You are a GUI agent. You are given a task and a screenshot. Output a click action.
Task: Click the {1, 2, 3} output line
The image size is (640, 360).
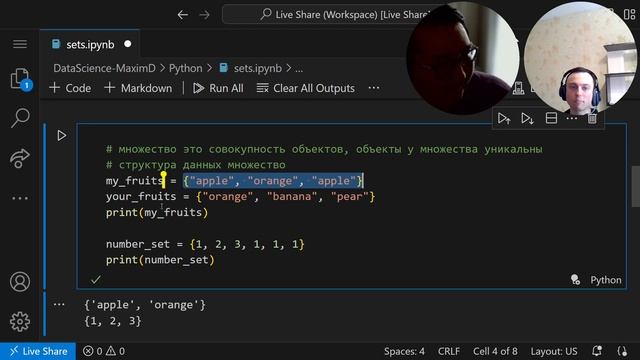[113, 321]
